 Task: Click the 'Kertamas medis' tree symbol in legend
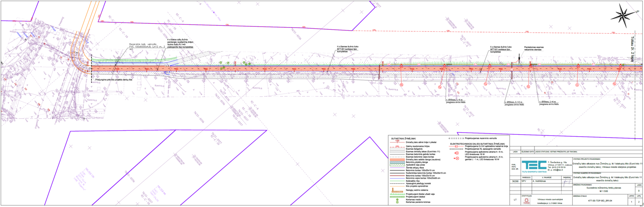point(397,200)
